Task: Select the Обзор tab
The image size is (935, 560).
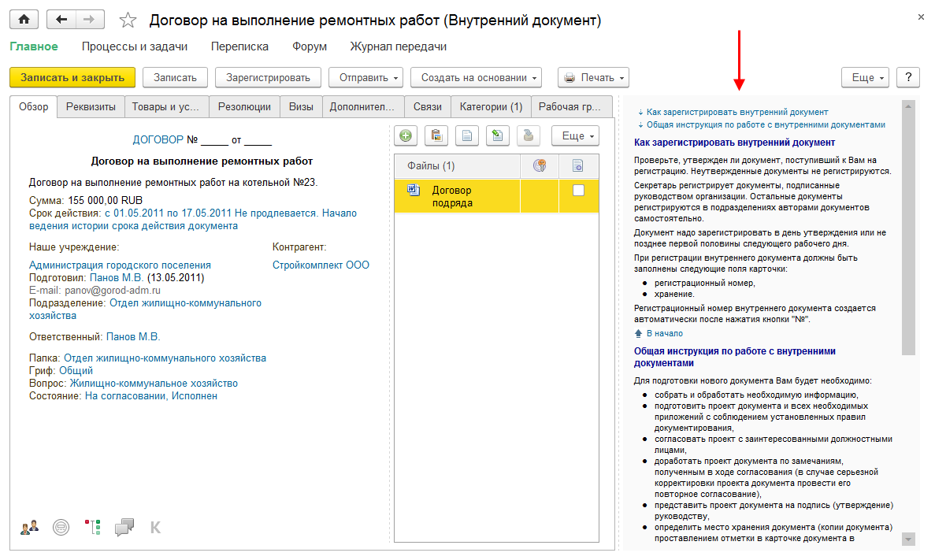Action: 33,107
